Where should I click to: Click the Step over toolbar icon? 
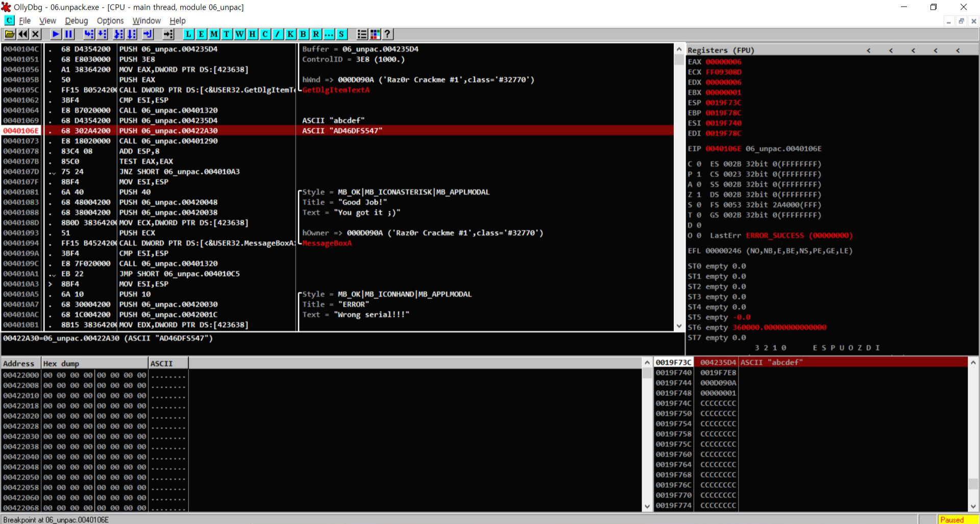(102, 34)
